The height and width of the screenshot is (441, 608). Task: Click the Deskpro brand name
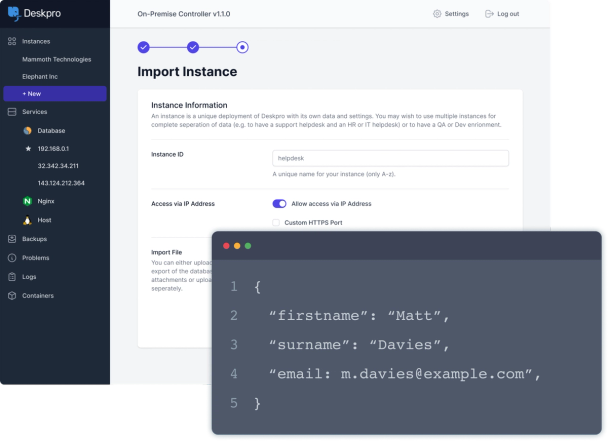click(x=42, y=14)
